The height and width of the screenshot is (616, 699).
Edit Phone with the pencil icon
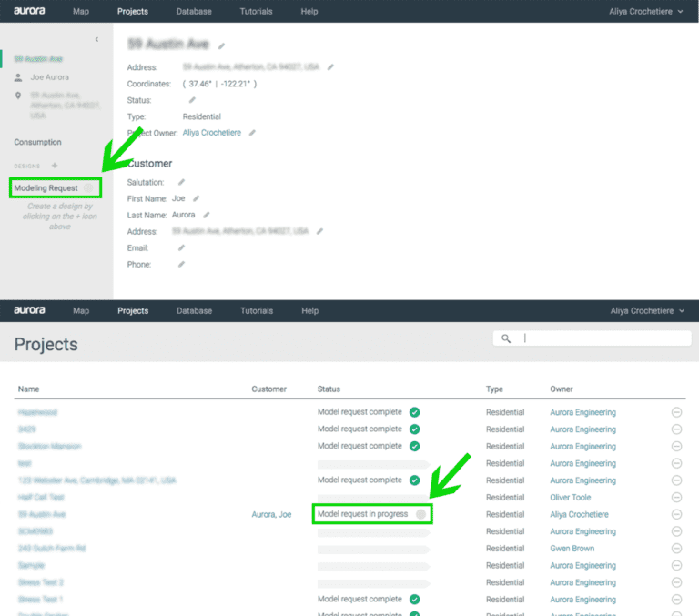[x=181, y=264]
